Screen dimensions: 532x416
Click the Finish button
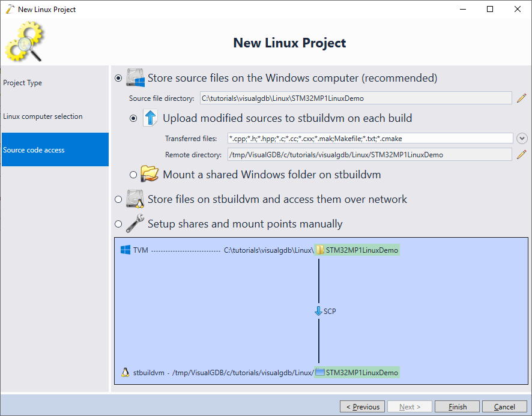coord(457,406)
